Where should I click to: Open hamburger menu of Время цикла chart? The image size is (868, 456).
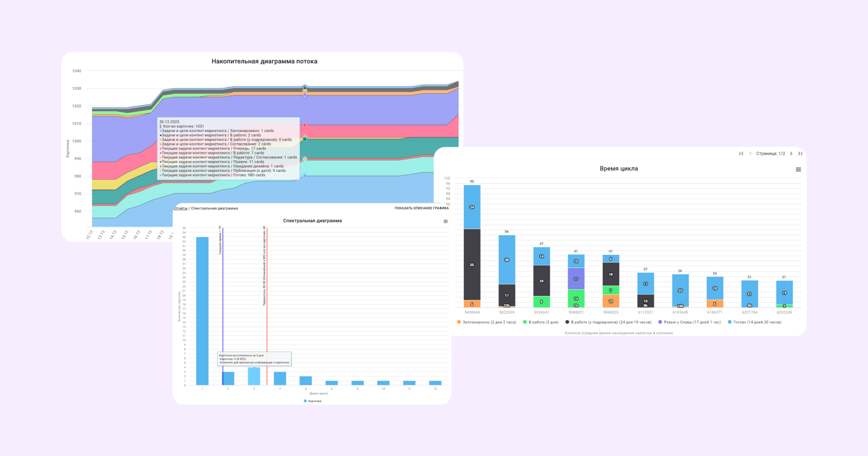click(798, 170)
